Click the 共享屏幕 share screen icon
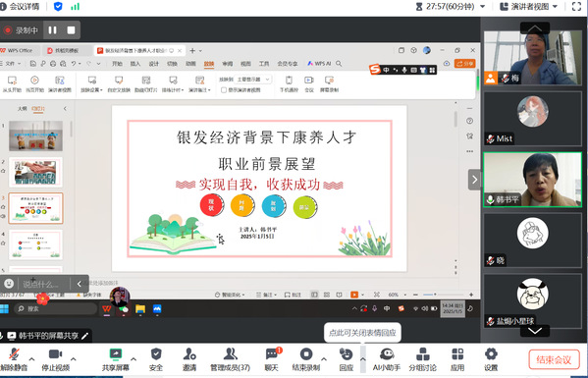588x378 pixels. (116, 354)
